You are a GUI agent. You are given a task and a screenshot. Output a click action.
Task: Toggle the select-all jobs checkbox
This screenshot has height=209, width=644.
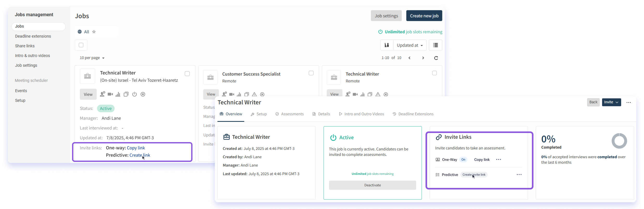[81, 45]
